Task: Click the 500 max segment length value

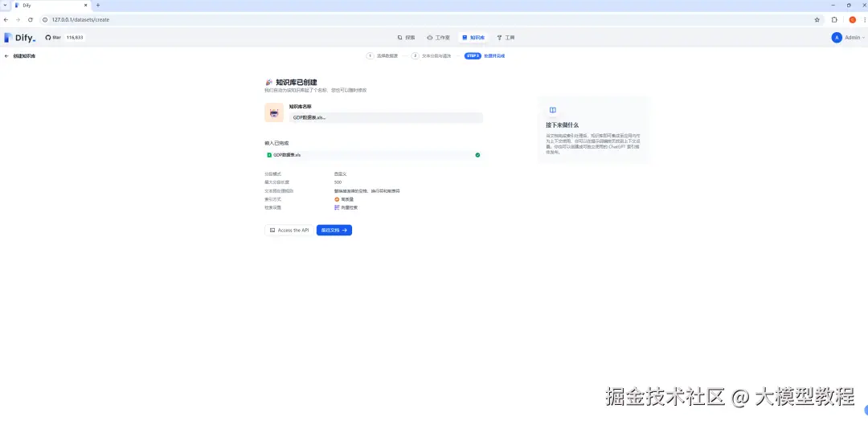Action: pyautogui.click(x=338, y=182)
